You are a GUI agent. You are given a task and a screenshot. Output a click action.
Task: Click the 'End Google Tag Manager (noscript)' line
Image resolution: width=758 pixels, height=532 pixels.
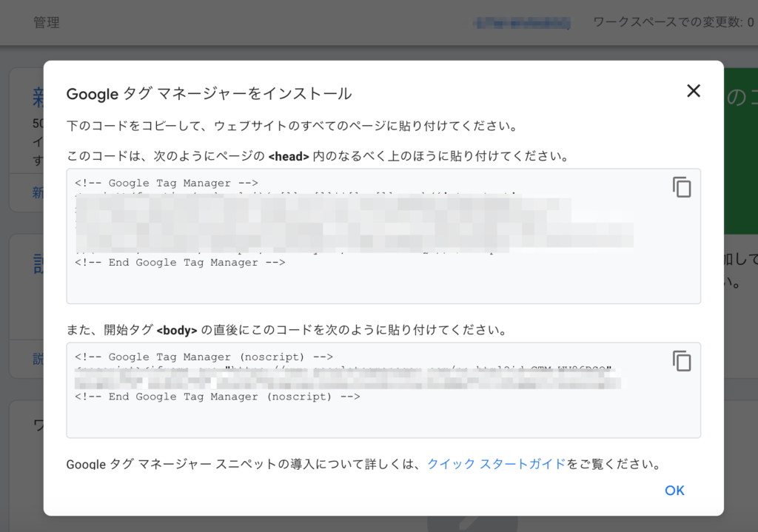[x=218, y=397]
